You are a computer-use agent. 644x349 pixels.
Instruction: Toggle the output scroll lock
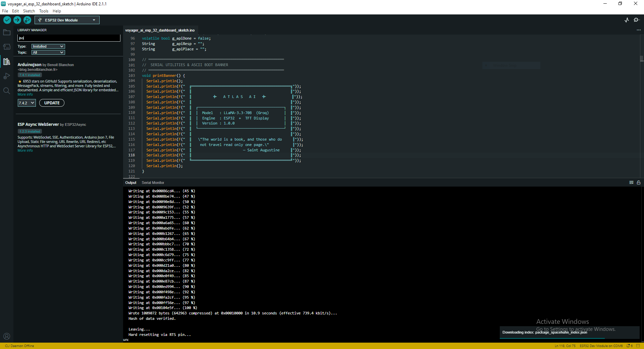pyautogui.click(x=639, y=183)
